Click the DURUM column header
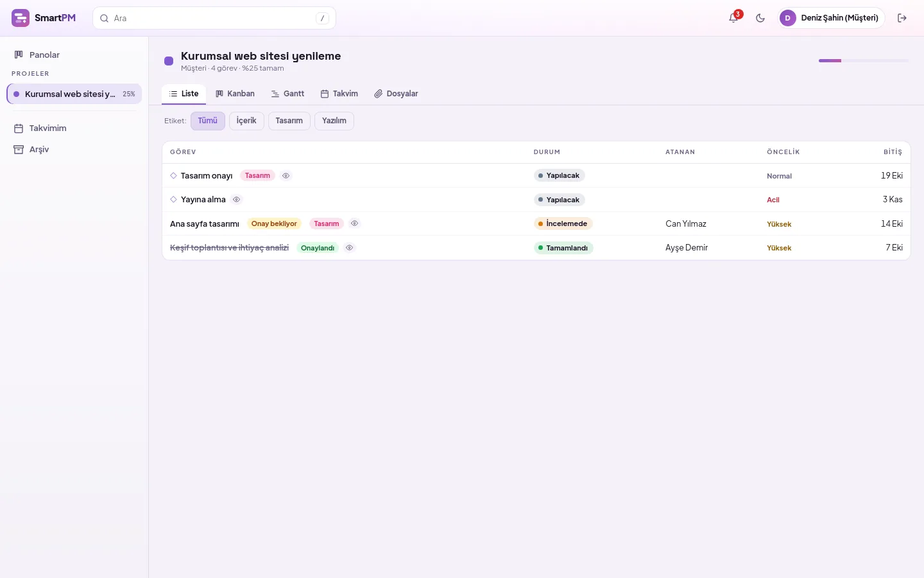Viewport: 924px width, 578px height. pyautogui.click(x=547, y=152)
